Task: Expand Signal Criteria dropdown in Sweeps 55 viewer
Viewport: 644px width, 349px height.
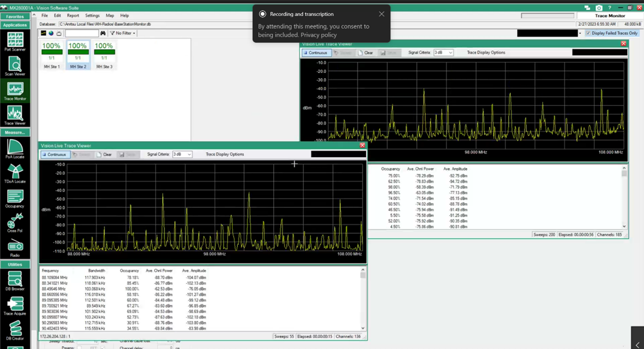Action: click(x=189, y=154)
